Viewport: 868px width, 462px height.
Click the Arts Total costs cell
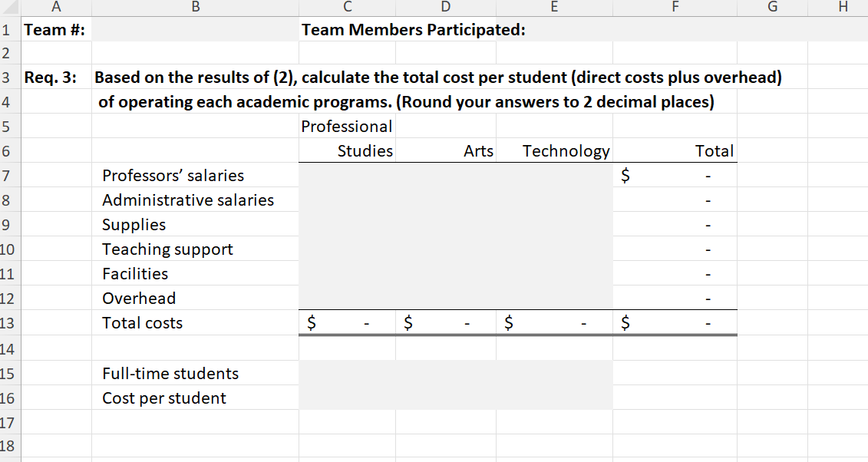point(446,323)
